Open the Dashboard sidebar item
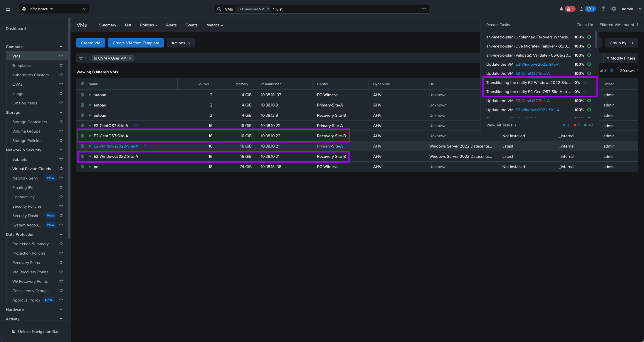 16,28
